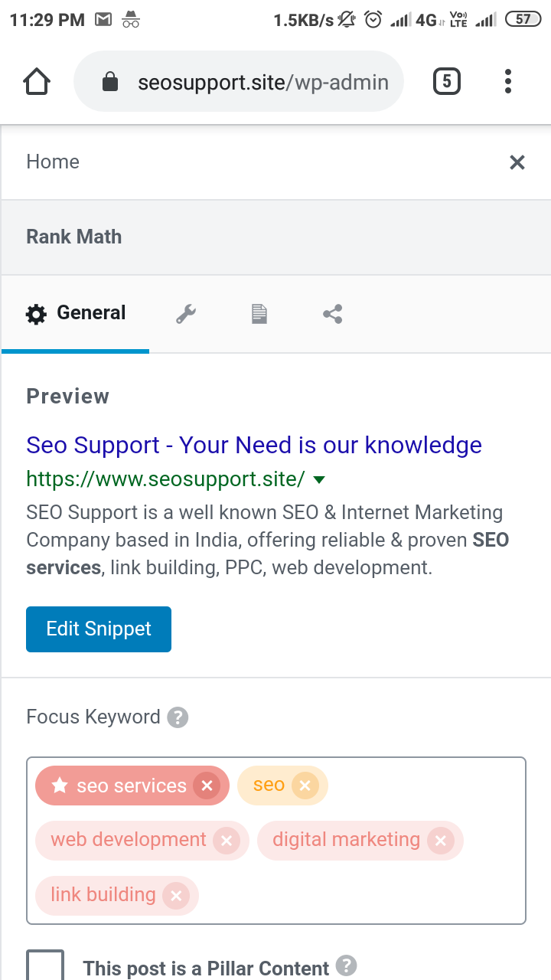The image size is (551, 980).
Task: Open the Focus Keyword help question mark
Action: 178,717
